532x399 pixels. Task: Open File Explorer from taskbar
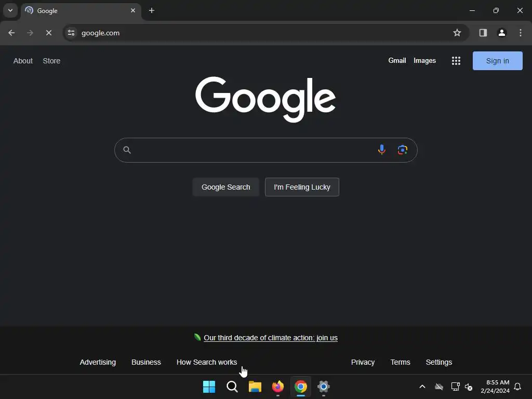(x=255, y=387)
